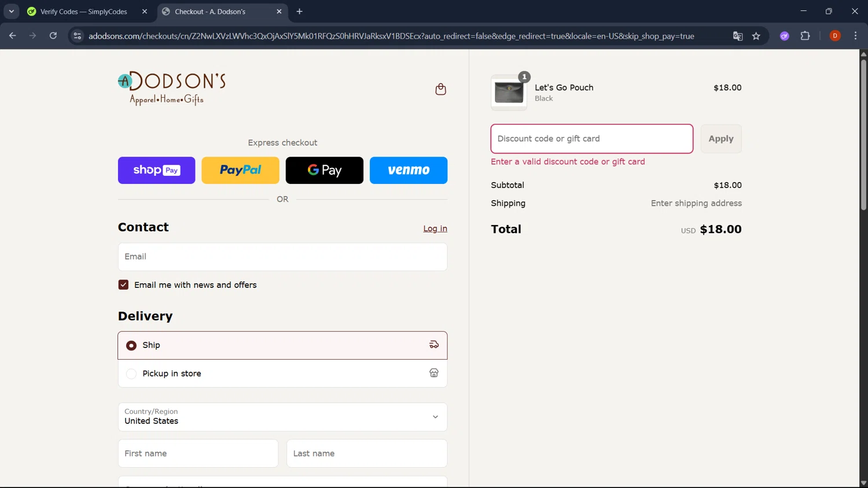The image size is (868, 488).
Task: Click the scrollbar down arrow
Action: click(863, 483)
